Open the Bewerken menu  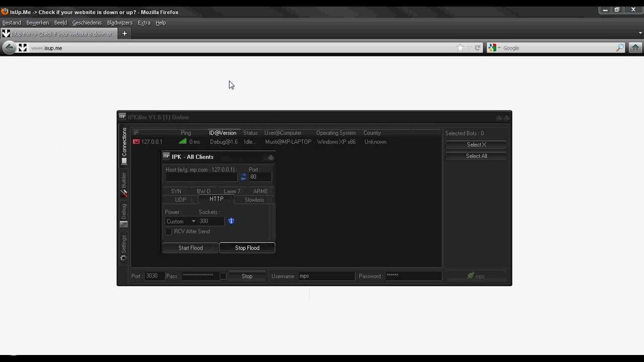click(x=38, y=23)
